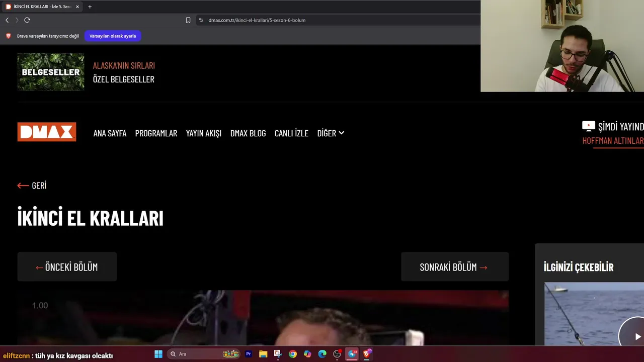Click the Brave lion icon in info bar
The height and width of the screenshot is (362, 644).
8,36
